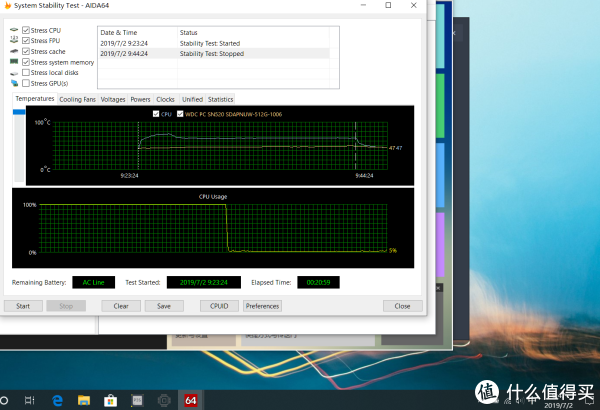600x410 pixels.
Task: Open File Explorer in taskbar
Action: pos(85,401)
